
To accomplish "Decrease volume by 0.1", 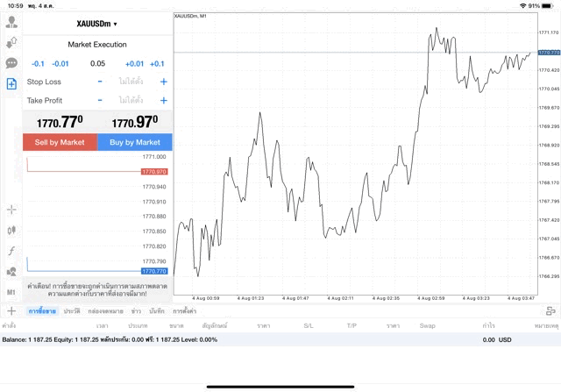I will (x=38, y=64).
